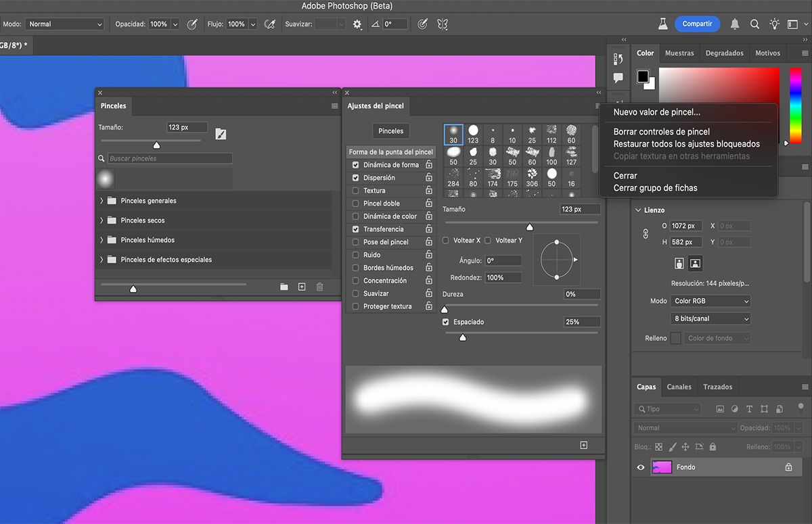
Task: Click the search icon in top bar
Action: pyautogui.click(x=754, y=24)
